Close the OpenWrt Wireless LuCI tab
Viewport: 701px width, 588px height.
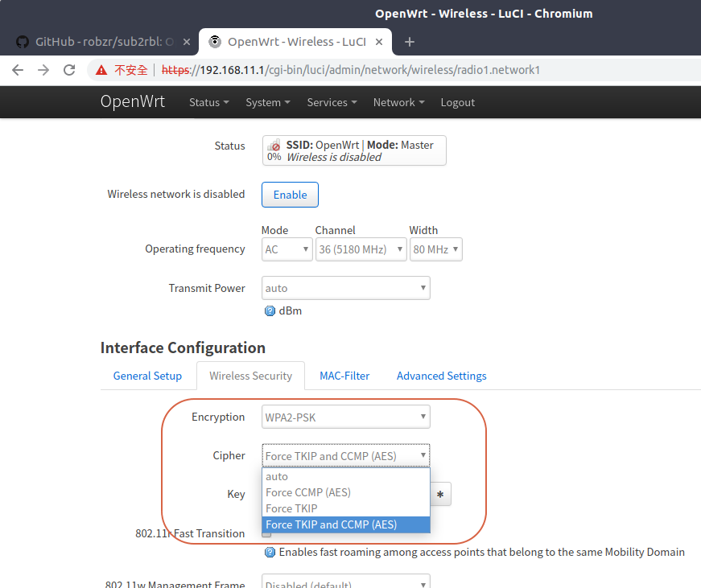click(x=379, y=42)
